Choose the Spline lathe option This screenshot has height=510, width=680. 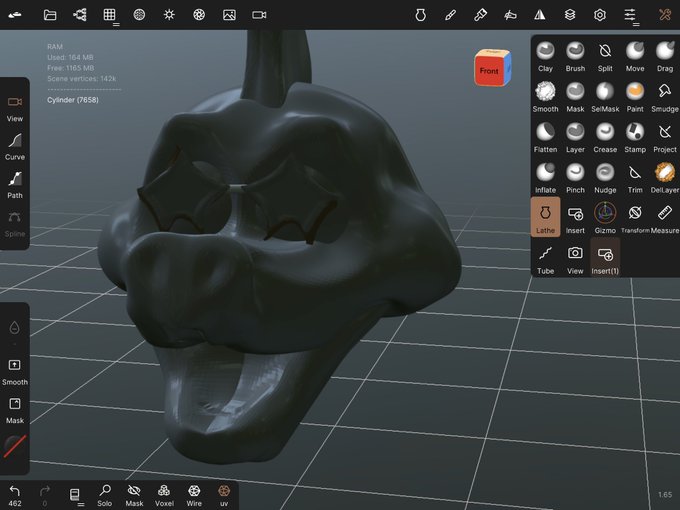(x=15, y=224)
